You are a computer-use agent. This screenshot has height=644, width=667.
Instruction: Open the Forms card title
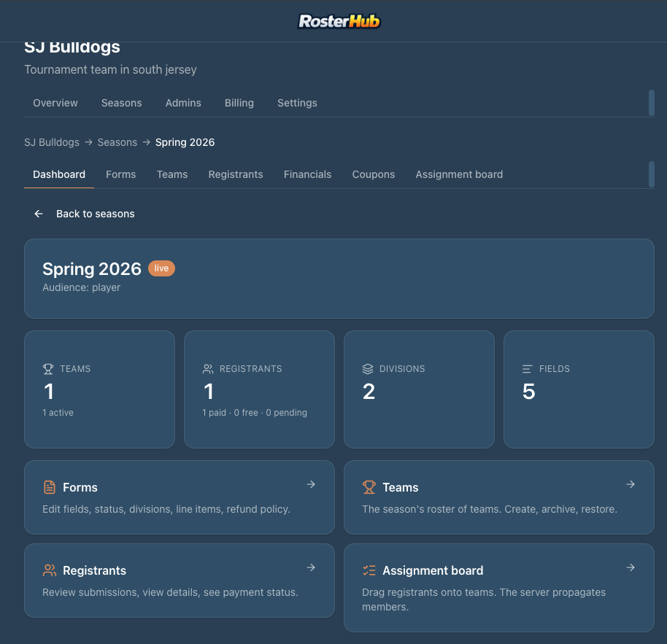click(x=80, y=487)
